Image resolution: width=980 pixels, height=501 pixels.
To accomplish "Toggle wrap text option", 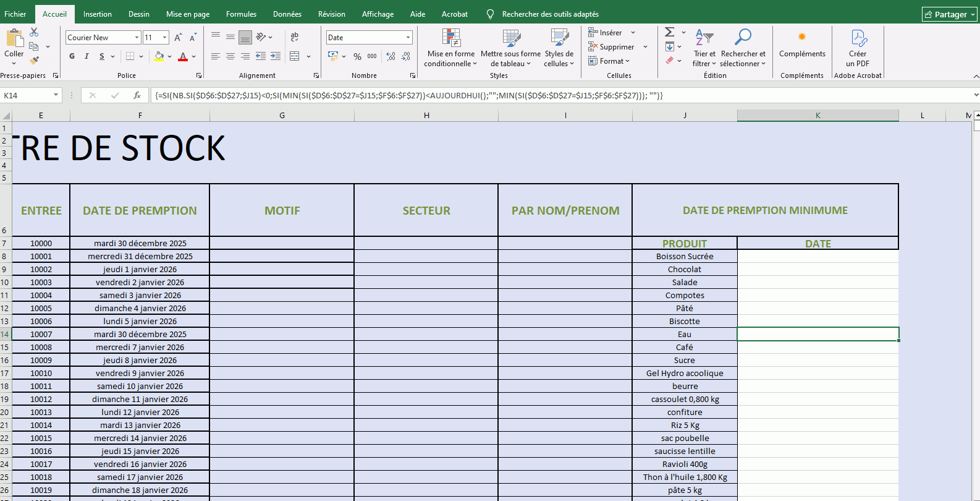I will [x=295, y=37].
